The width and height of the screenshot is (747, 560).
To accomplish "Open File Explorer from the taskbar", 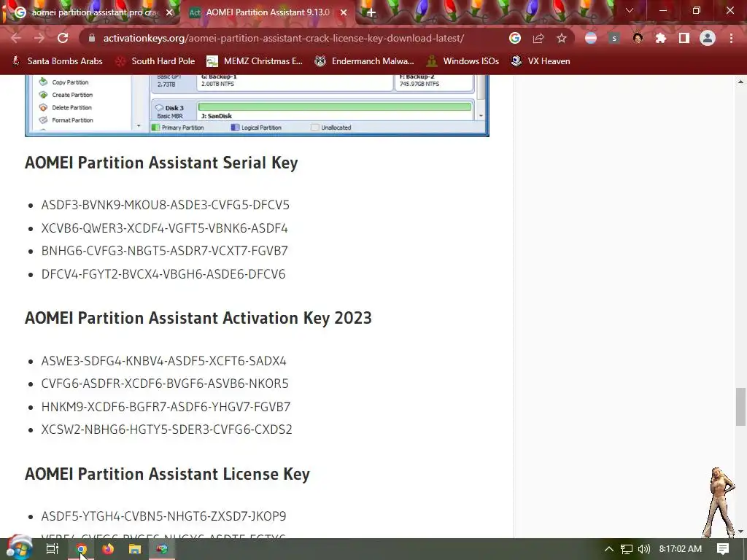I will (x=135, y=549).
